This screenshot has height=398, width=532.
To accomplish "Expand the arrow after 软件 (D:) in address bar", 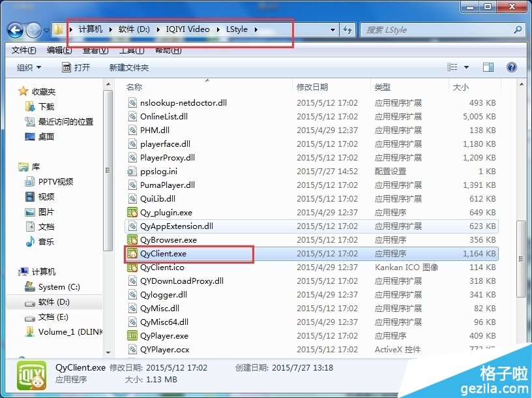I will pyautogui.click(x=158, y=29).
